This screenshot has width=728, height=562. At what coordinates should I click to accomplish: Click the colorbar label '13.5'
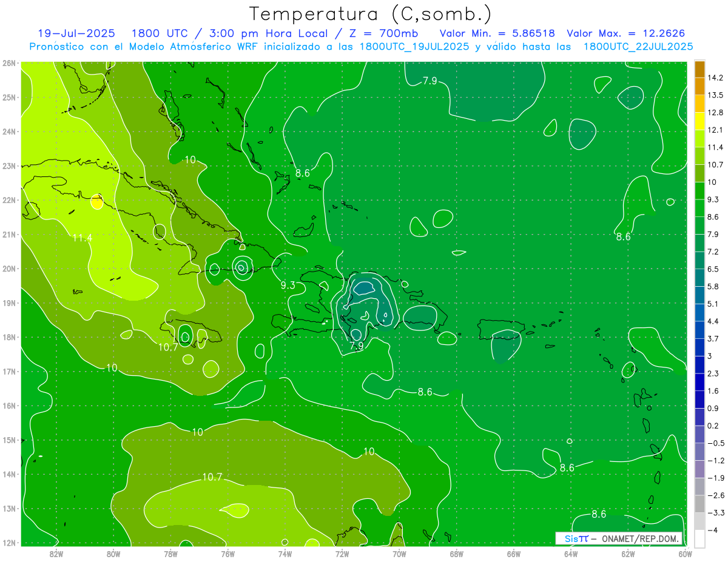pos(716,95)
